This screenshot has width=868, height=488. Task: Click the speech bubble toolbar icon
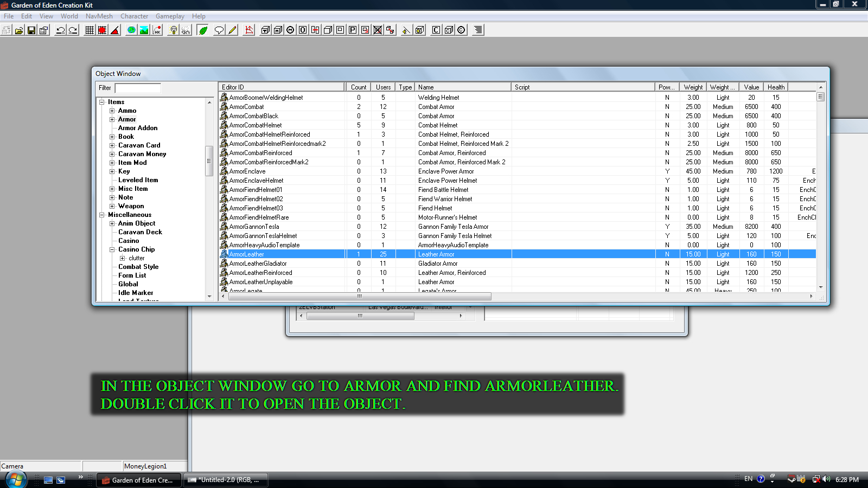click(x=219, y=30)
